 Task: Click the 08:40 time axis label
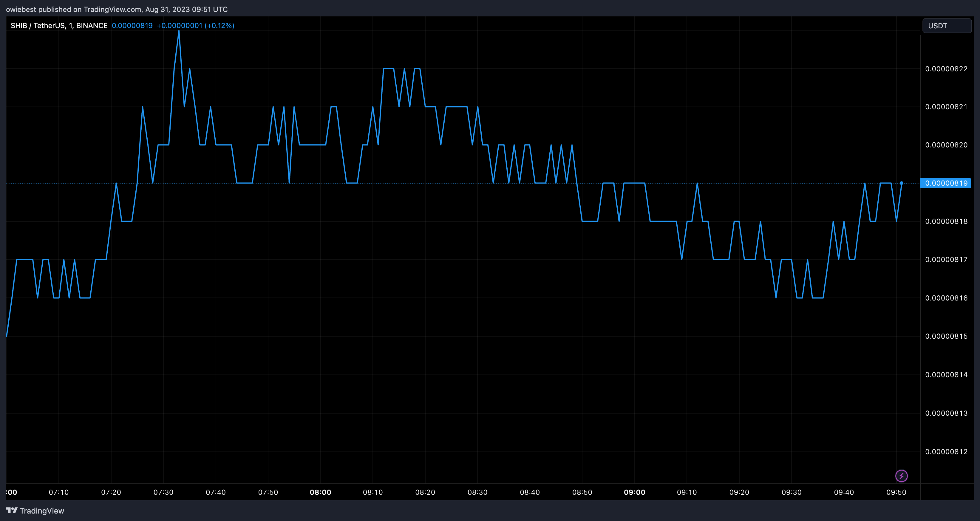click(530, 492)
